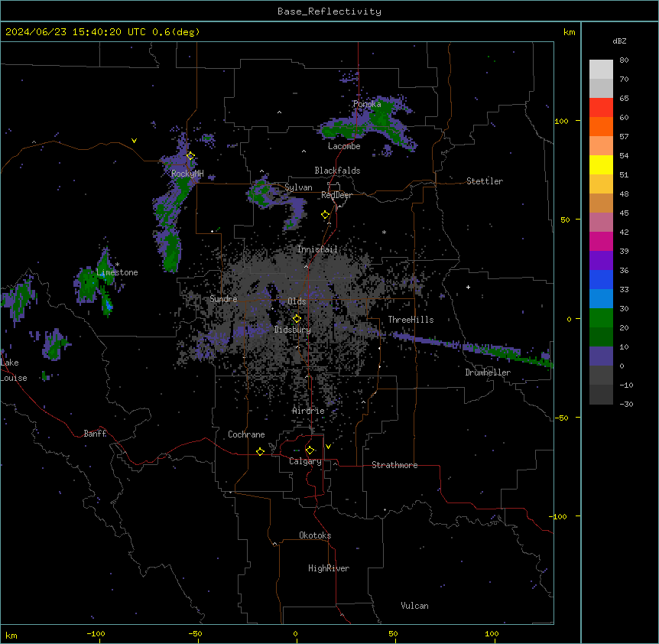Click the Base_Reflectivity title
The image size is (659, 644).
329,11
